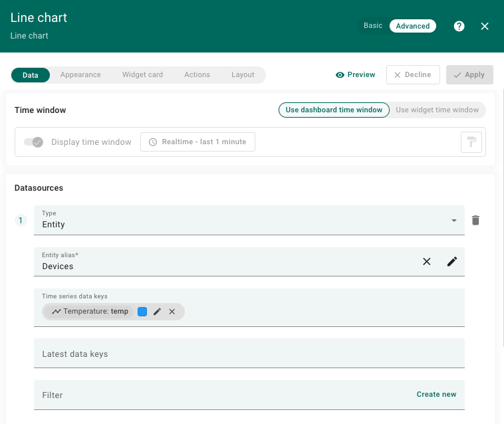Screen dimensions: 504x424
Task: Clear the Devices entity alias
Action: tap(426, 261)
